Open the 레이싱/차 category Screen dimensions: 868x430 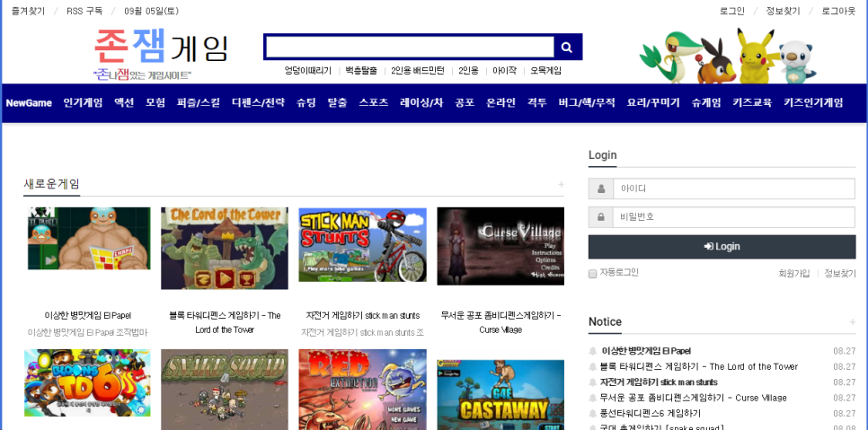pyautogui.click(x=421, y=103)
